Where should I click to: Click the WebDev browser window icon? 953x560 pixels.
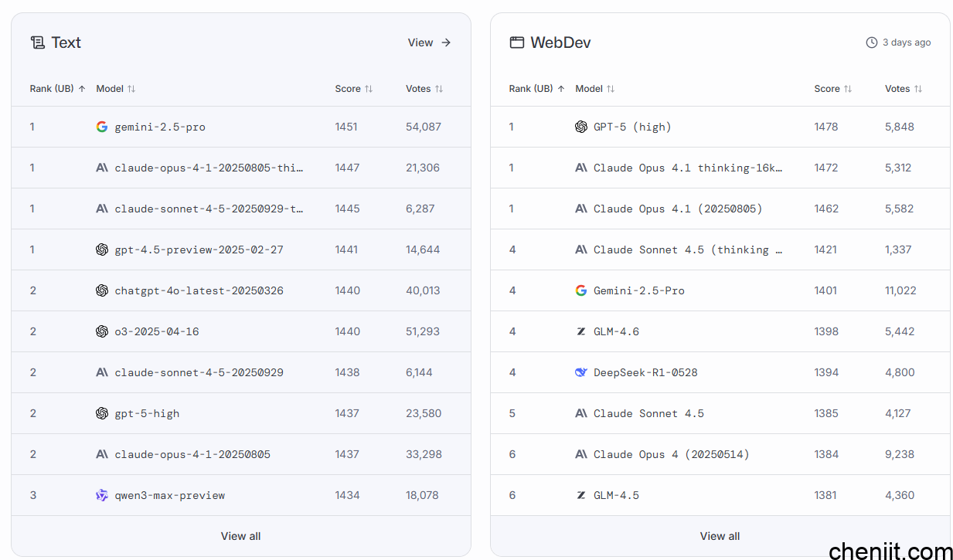pyautogui.click(x=516, y=42)
